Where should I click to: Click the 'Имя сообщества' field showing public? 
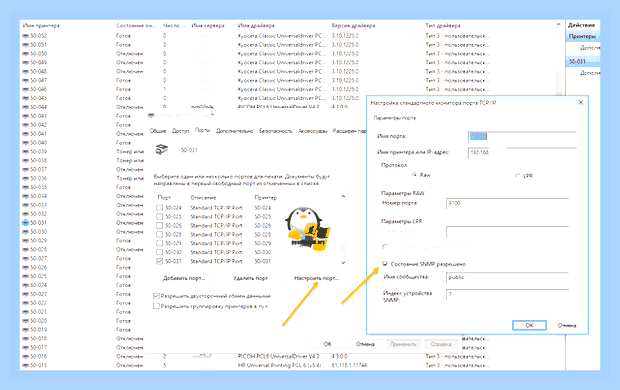click(507, 278)
